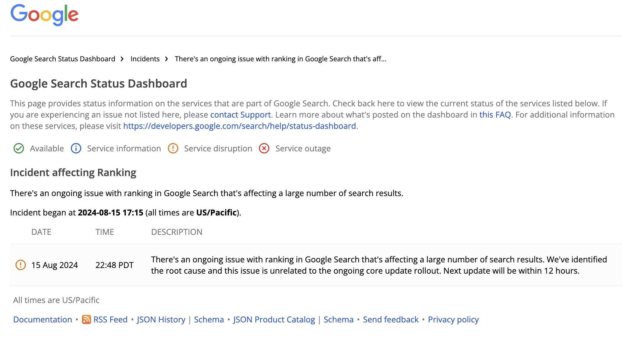Select Incidents in the breadcrumb trail

[145, 59]
